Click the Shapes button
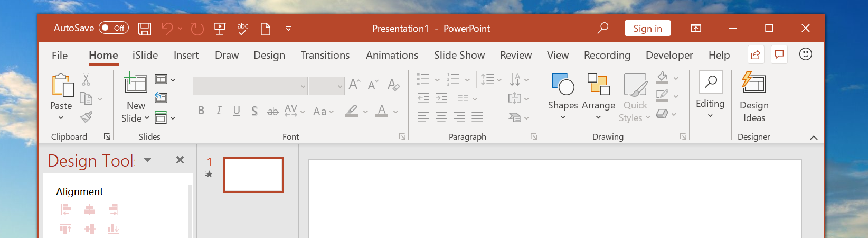Screen dimensions: 868x238 click(563, 97)
